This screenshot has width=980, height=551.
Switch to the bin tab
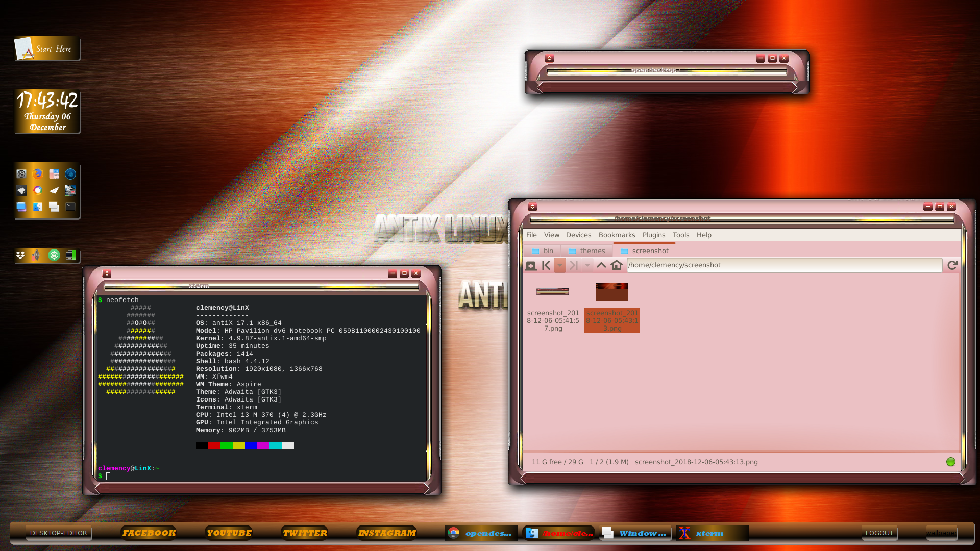(x=542, y=251)
